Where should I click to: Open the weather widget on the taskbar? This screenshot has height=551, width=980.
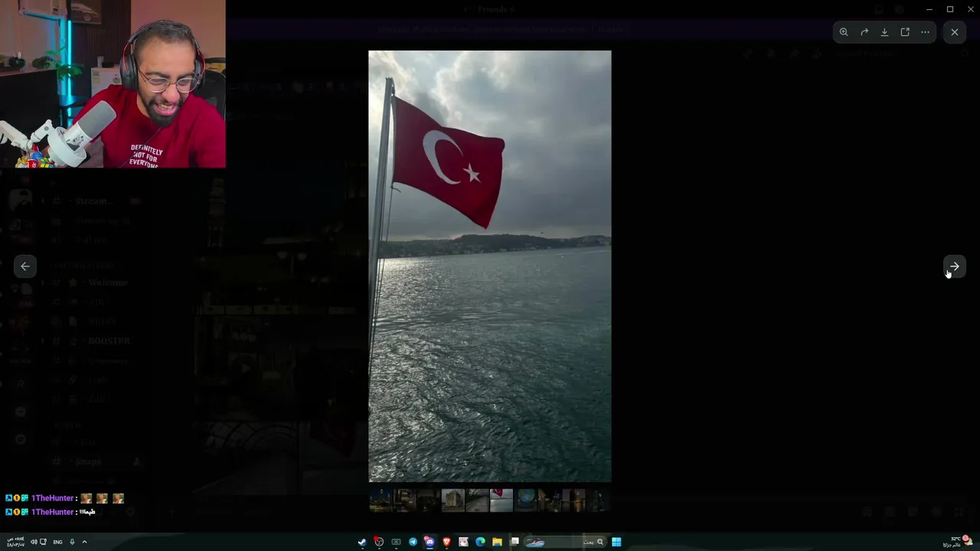(959, 542)
